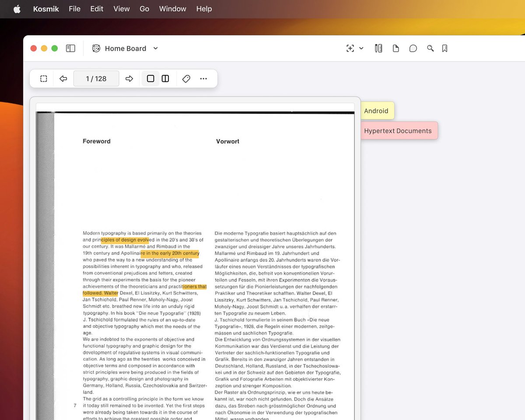
Task: Toggle the sidebar panel icon
Action: (70, 49)
